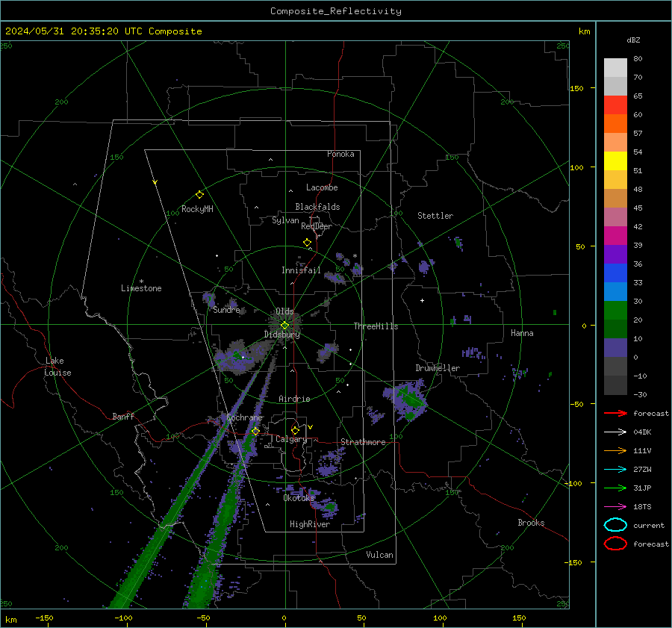Click the Olds city label

[x=284, y=311]
